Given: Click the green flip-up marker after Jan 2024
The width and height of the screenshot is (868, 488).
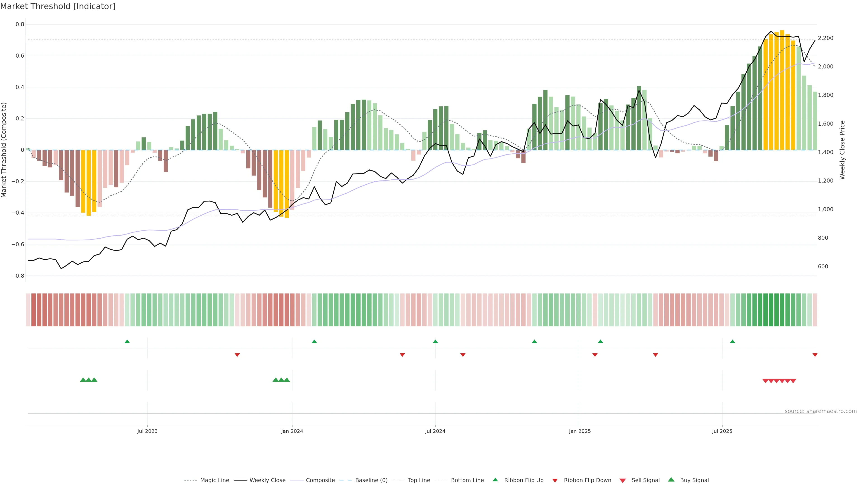Looking at the screenshot, I should tap(314, 342).
